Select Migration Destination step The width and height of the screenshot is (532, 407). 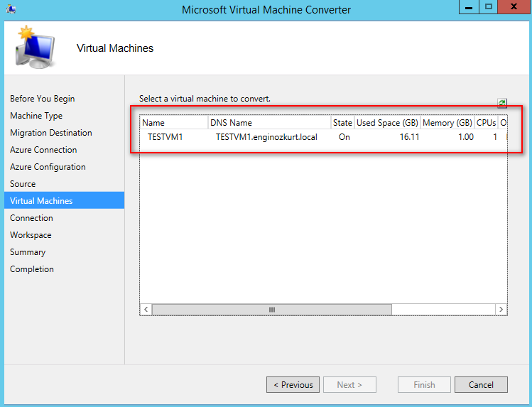[51, 133]
